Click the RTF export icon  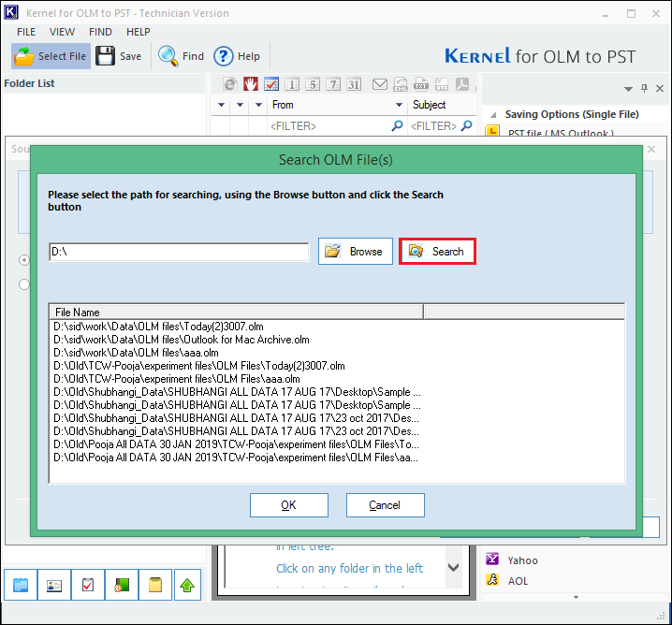(x=442, y=84)
